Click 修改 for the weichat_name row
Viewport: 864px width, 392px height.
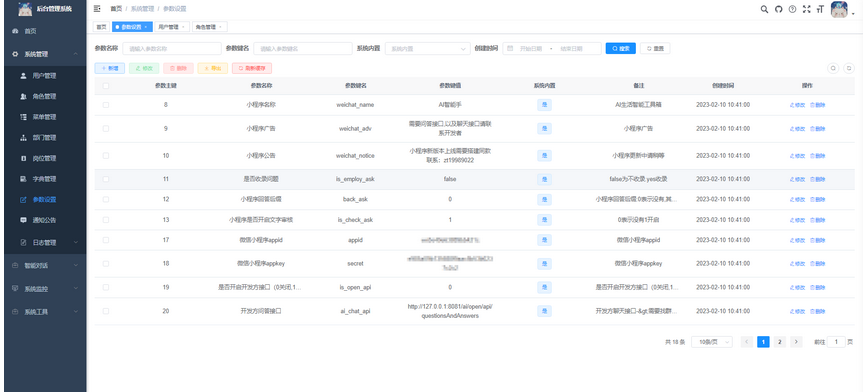[797, 105]
